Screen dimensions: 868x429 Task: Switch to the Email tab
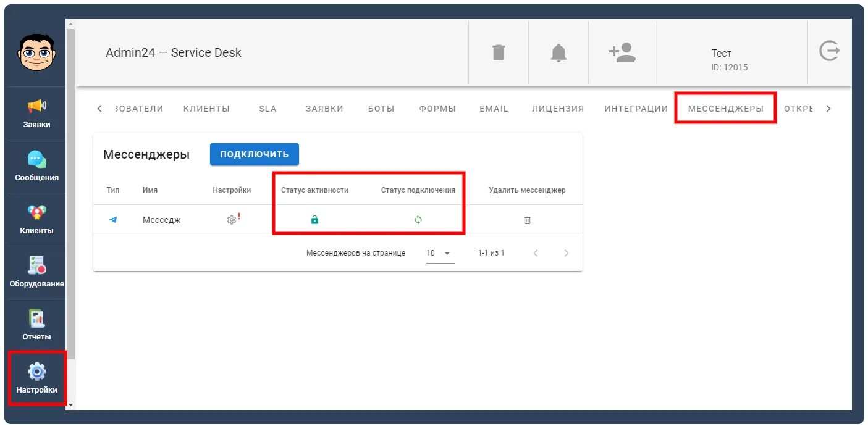(x=494, y=109)
